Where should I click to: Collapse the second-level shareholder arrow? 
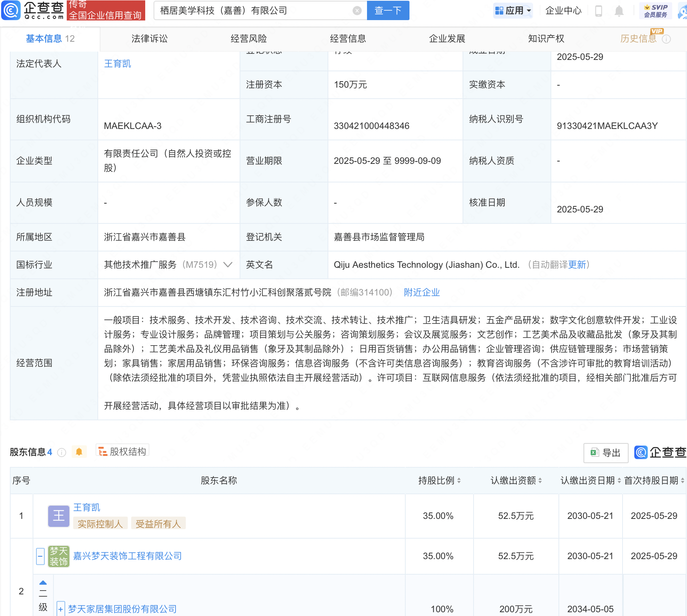pos(43,583)
